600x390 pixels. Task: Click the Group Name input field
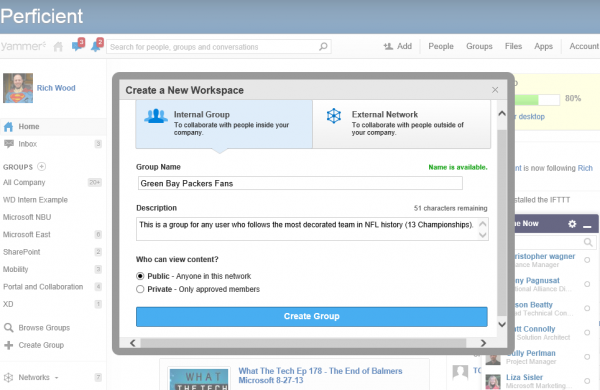300,183
